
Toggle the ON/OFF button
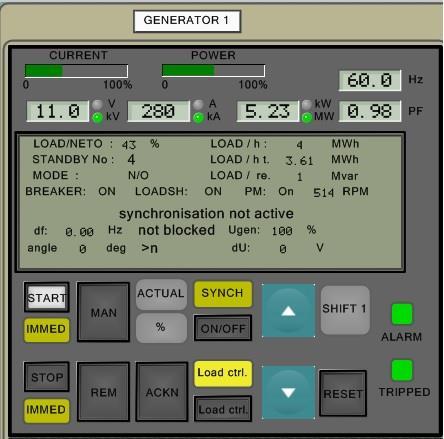pyautogui.click(x=223, y=328)
